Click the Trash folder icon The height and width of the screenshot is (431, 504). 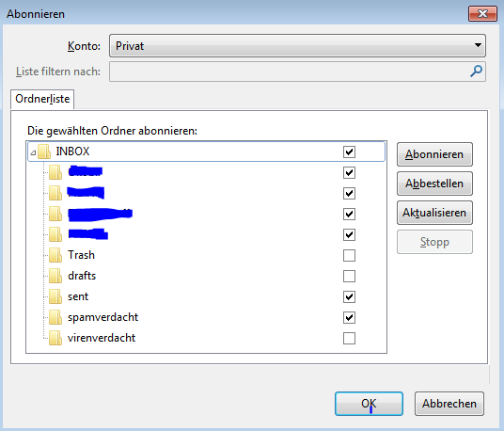click(x=55, y=255)
